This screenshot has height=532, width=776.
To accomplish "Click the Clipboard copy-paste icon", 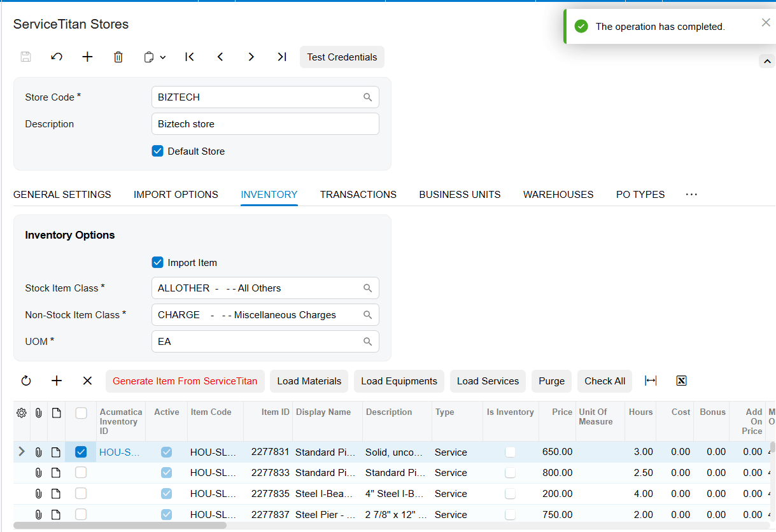I will 149,57.
